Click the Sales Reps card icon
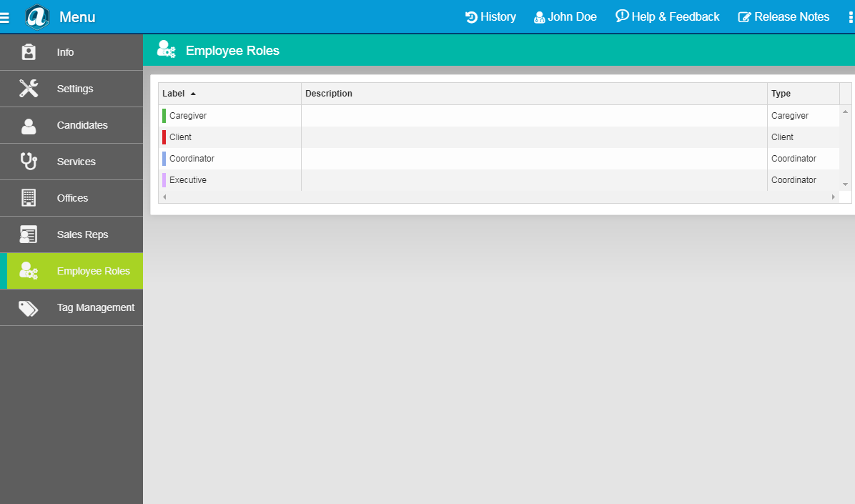Image resolution: width=855 pixels, height=504 pixels. click(29, 234)
